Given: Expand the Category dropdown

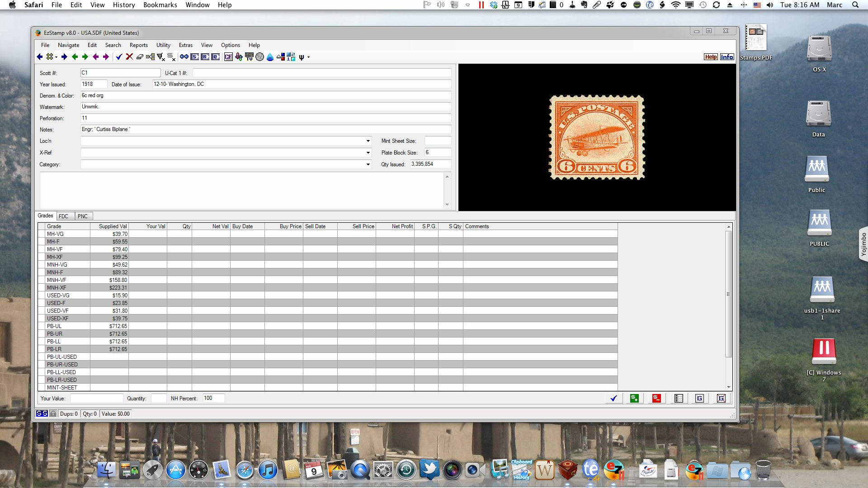Looking at the screenshot, I should click(x=368, y=164).
